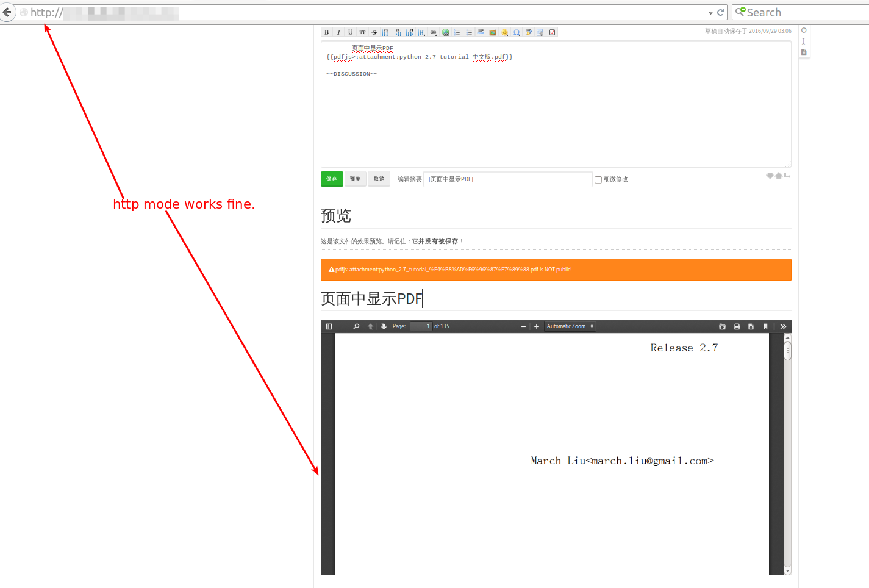
Task: Go to previous PDF page
Action: (x=370, y=326)
